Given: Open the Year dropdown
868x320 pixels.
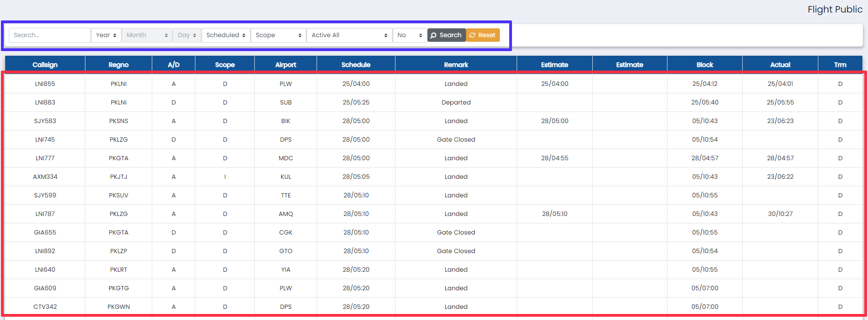Looking at the screenshot, I should tap(106, 35).
